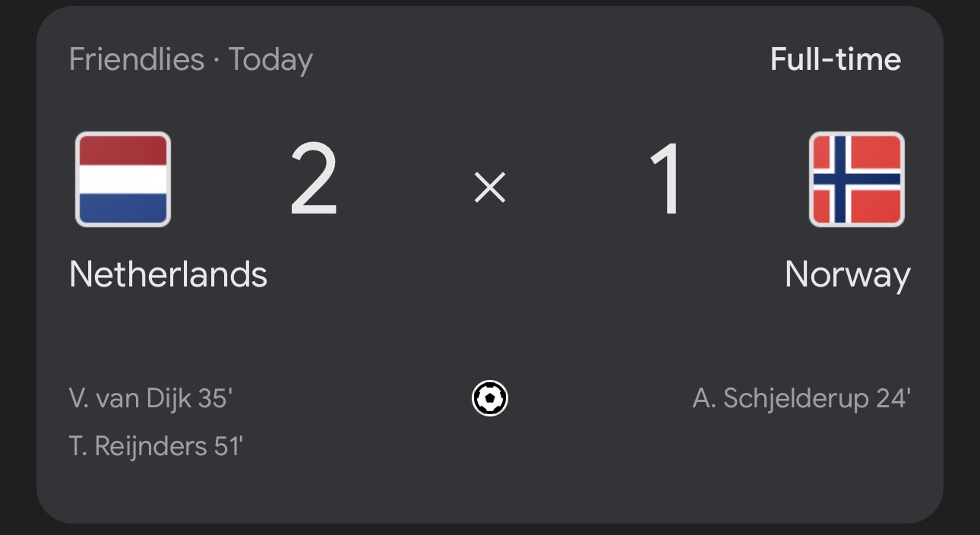Click Norway's score of 1

click(x=666, y=182)
